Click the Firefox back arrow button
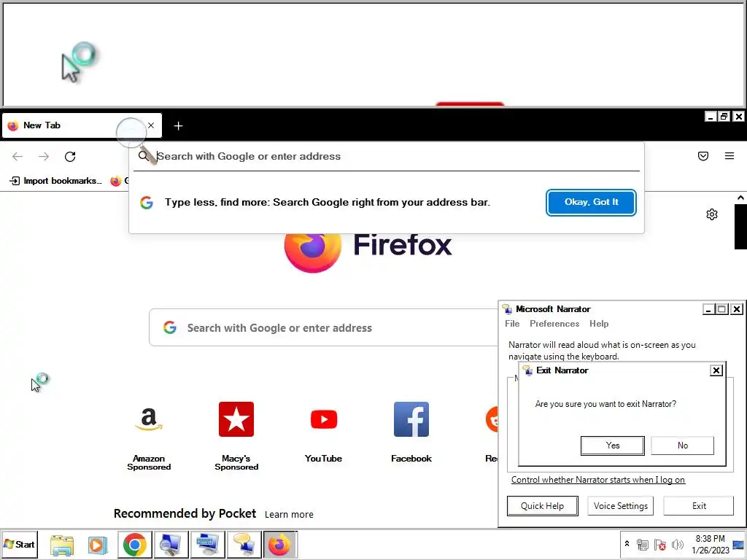Screen dimensions: 747x560 18,156
